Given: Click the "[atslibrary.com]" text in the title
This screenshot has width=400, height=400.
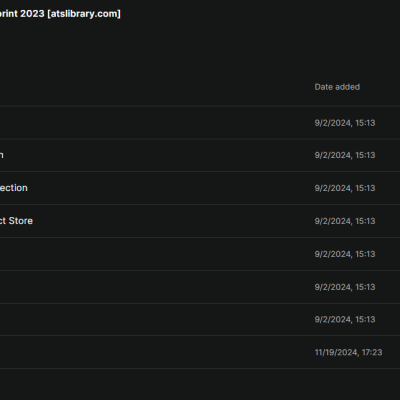Looking at the screenshot, I should coord(84,14).
